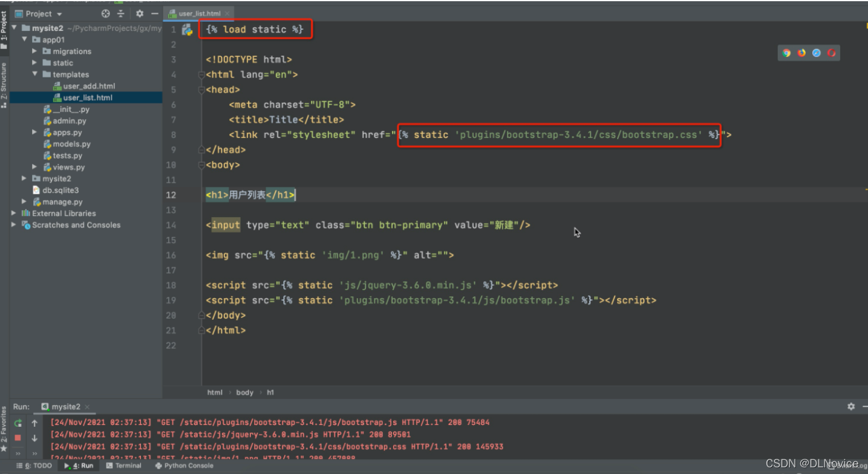Place cursor on line 12 h1 text
This screenshot has width=868, height=474.
click(247, 195)
